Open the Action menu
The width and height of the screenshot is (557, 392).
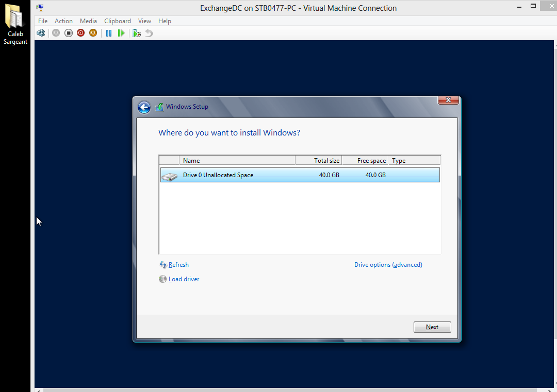63,21
